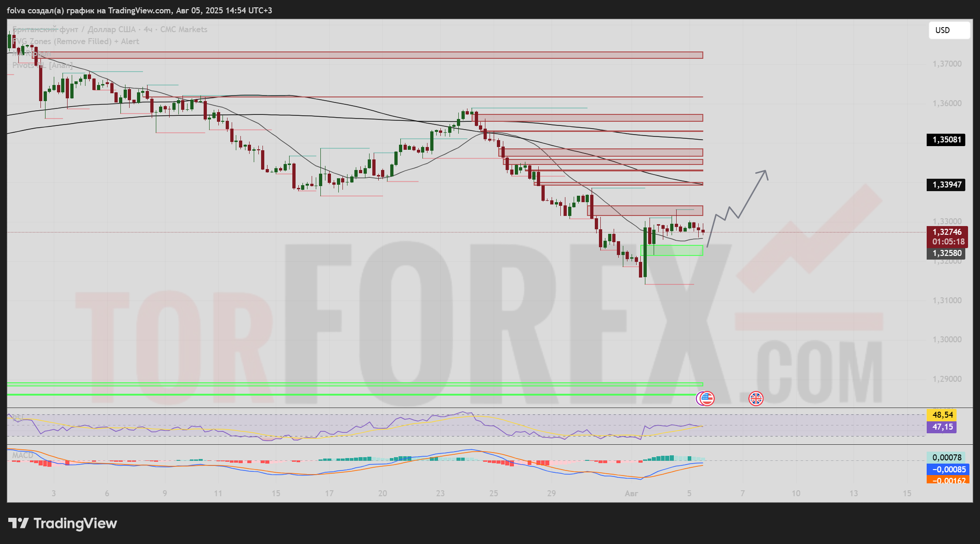The image size is (980, 544).
Task: Click the TradingView logo at bottom left
Action: [x=63, y=523]
